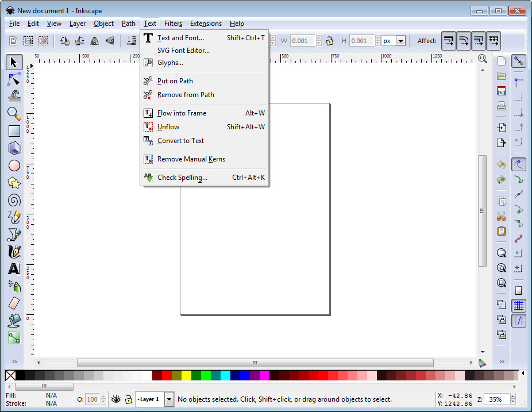Select the Rectangle tool

[x=14, y=131]
